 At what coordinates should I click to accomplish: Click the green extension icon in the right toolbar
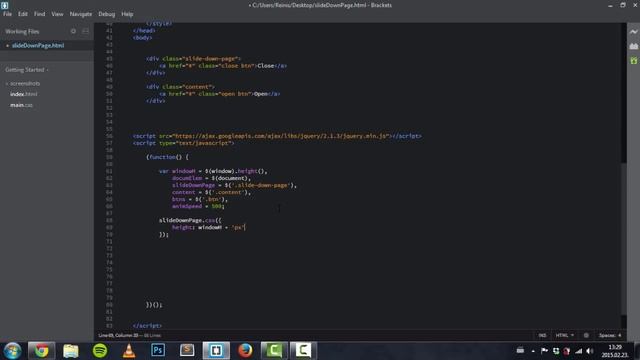pos(633,60)
